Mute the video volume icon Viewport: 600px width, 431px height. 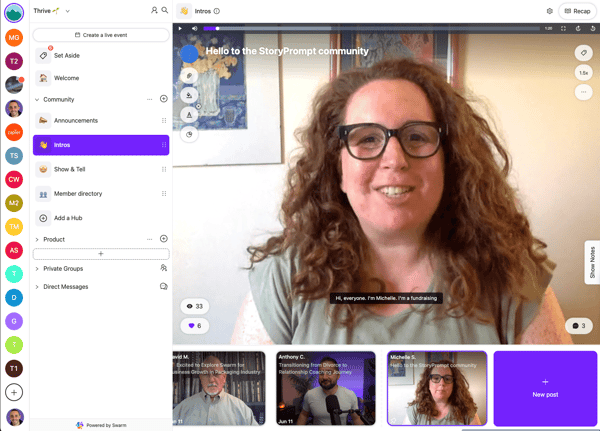[x=194, y=28]
